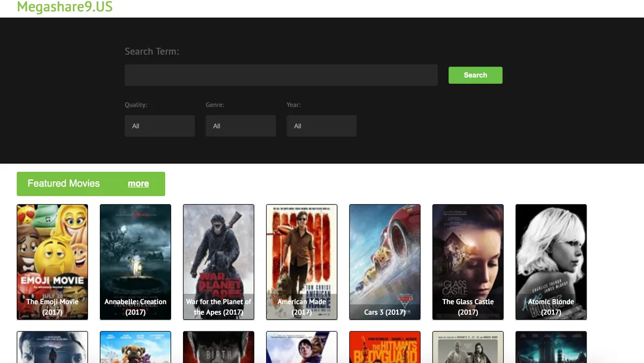This screenshot has height=363, width=644.
Task: Click the Megashare9.US site logo
Action: click(65, 7)
